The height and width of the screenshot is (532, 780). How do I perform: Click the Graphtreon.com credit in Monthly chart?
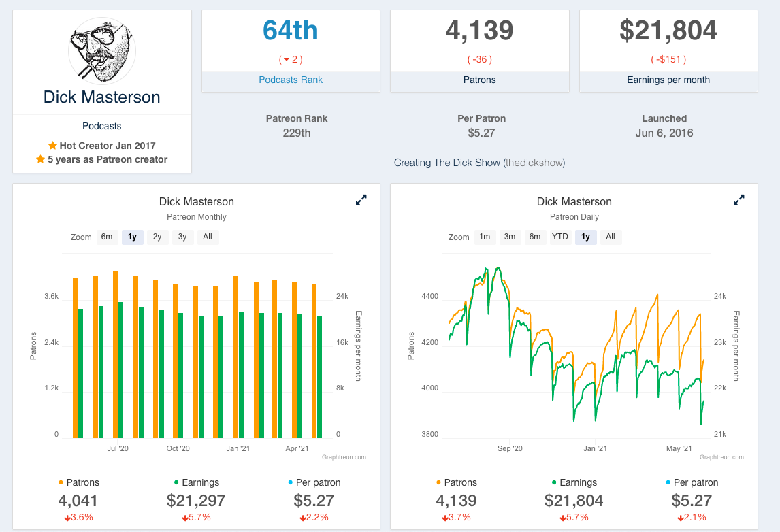point(344,457)
